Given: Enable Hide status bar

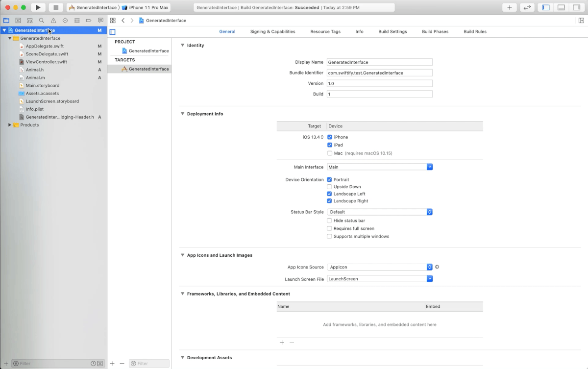Looking at the screenshot, I should pos(330,221).
